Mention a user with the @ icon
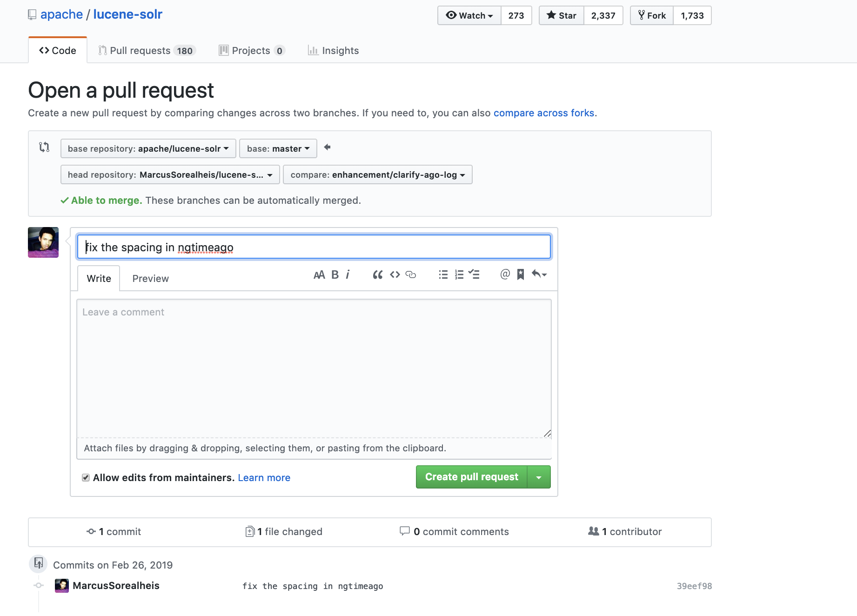 coord(505,275)
